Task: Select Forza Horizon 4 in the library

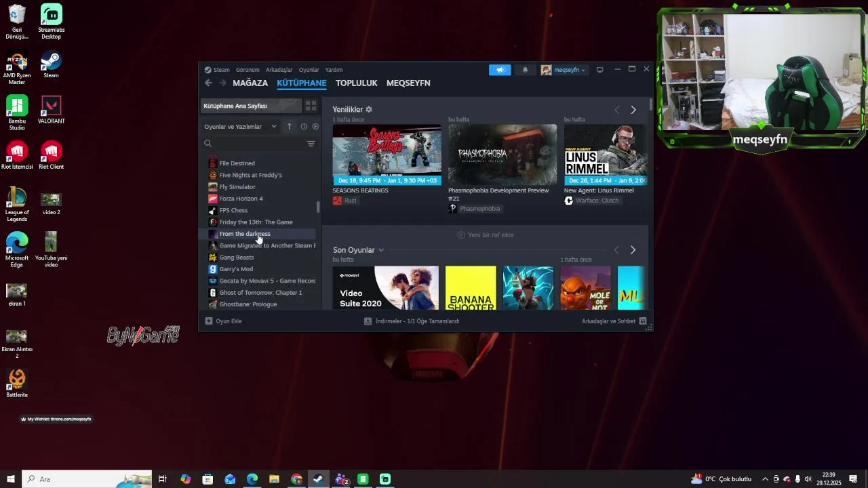Action: 261,199
